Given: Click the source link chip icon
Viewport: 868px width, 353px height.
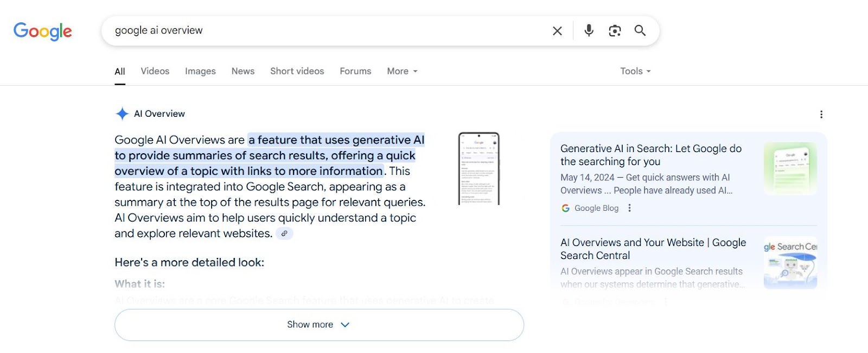Looking at the screenshot, I should (x=284, y=234).
